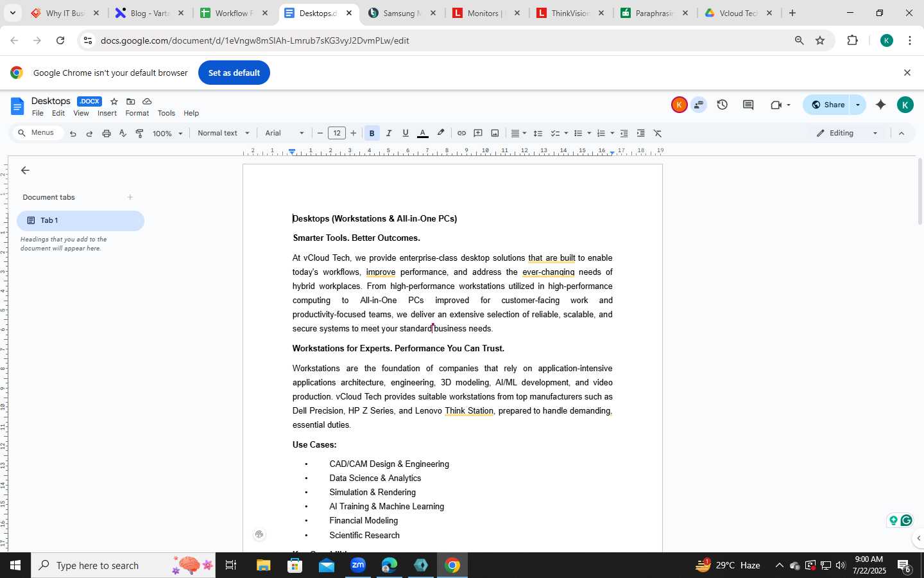Print the document using printer icon
Image resolution: width=924 pixels, height=578 pixels.
click(x=107, y=134)
